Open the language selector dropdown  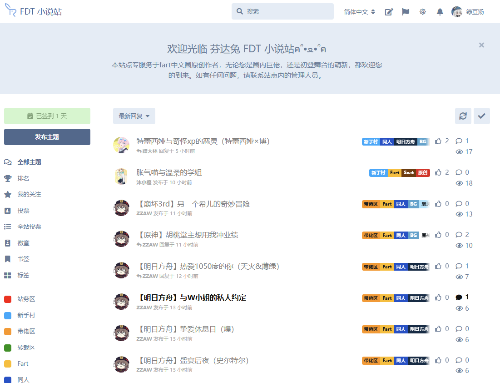click(360, 12)
